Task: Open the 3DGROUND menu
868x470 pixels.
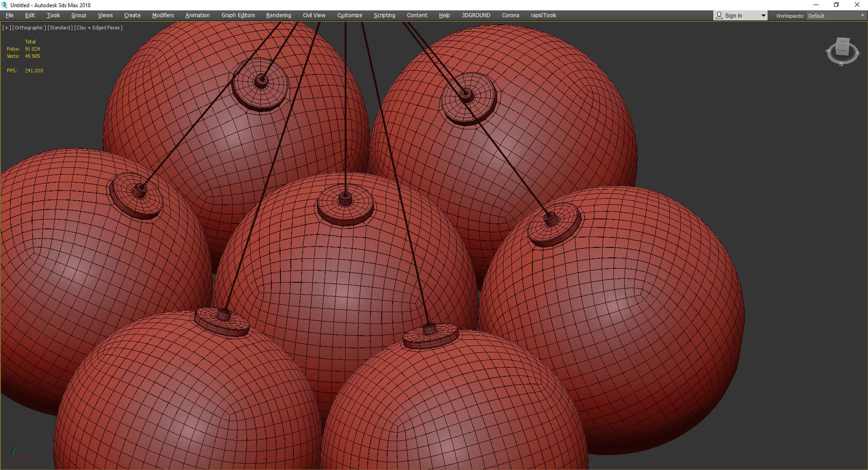Action: (475, 15)
